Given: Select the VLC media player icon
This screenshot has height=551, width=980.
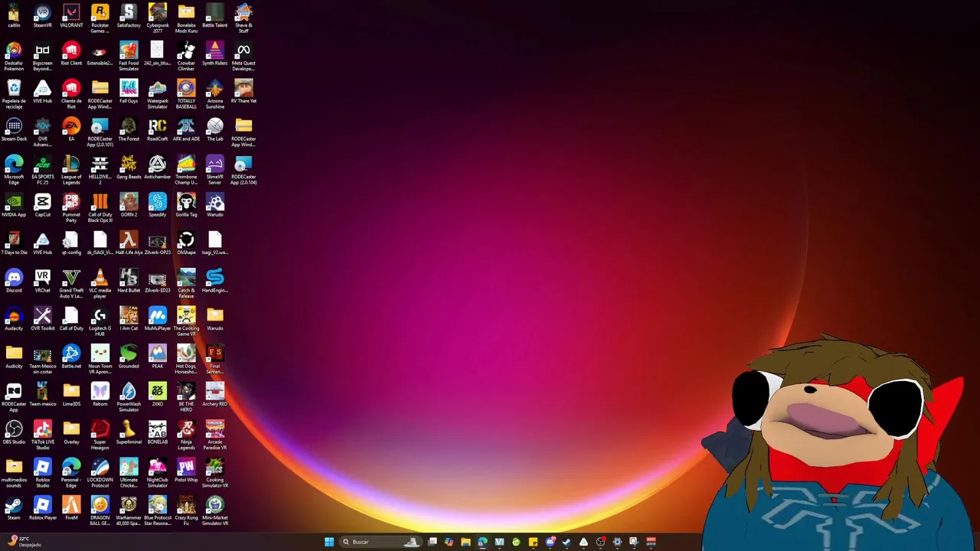Looking at the screenshot, I should coord(100,284).
